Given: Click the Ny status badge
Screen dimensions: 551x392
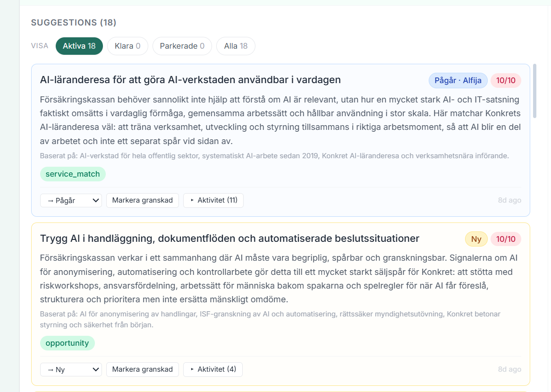Looking at the screenshot, I should (x=476, y=239).
